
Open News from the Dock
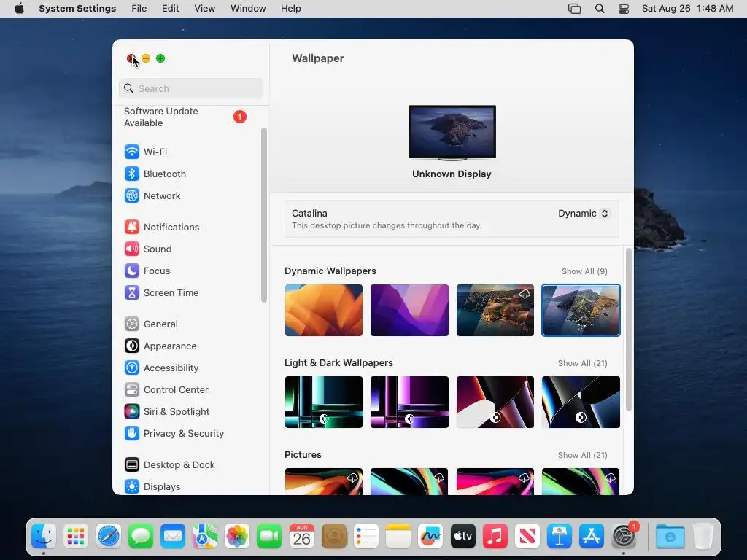pos(527,537)
